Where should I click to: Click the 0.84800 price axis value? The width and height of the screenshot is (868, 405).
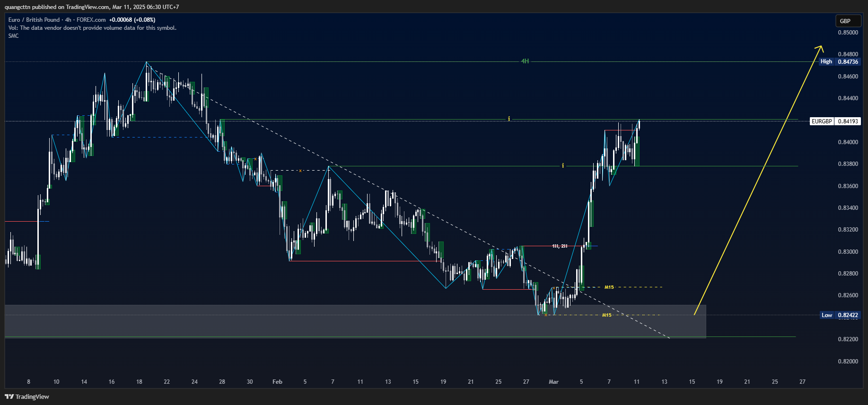[848, 54]
